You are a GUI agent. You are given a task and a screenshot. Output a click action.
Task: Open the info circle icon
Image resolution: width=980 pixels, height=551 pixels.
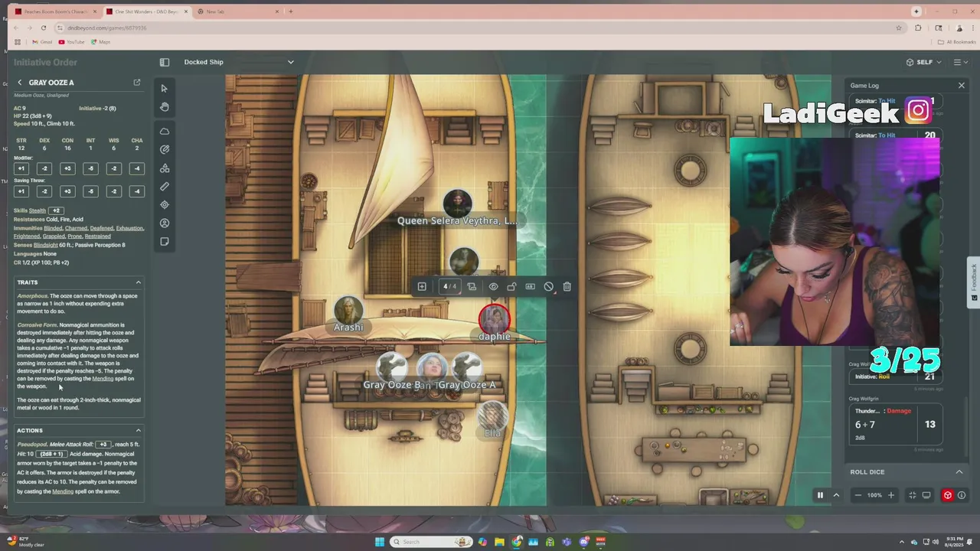pyautogui.click(x=962, y=495)
